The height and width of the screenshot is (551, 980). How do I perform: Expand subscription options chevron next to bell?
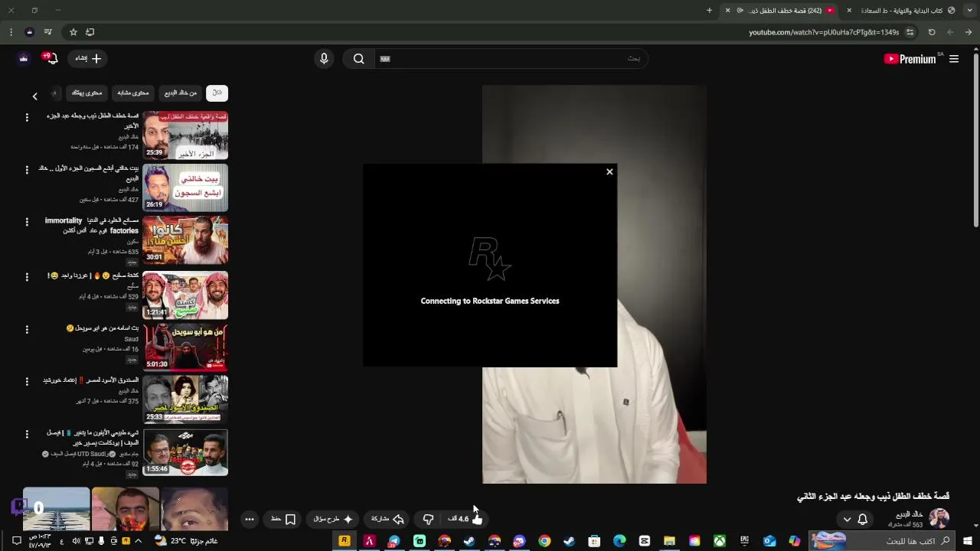(x=847, y=519)
